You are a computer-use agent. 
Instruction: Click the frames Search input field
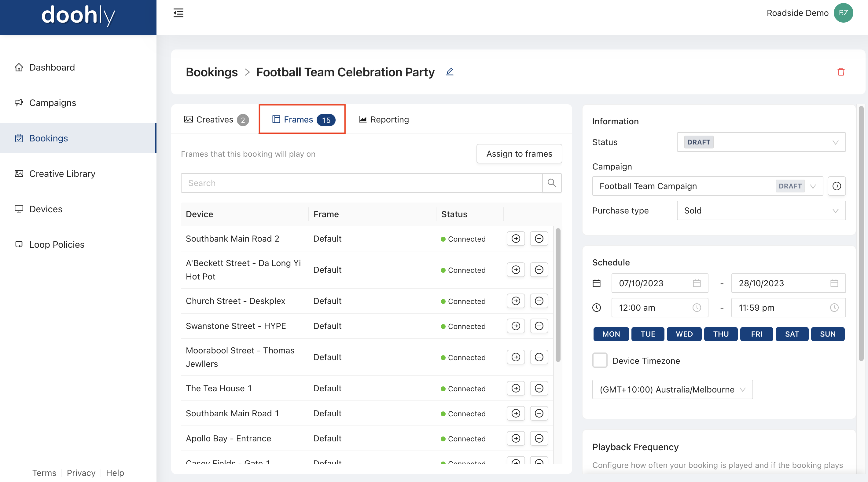point(361,183)
